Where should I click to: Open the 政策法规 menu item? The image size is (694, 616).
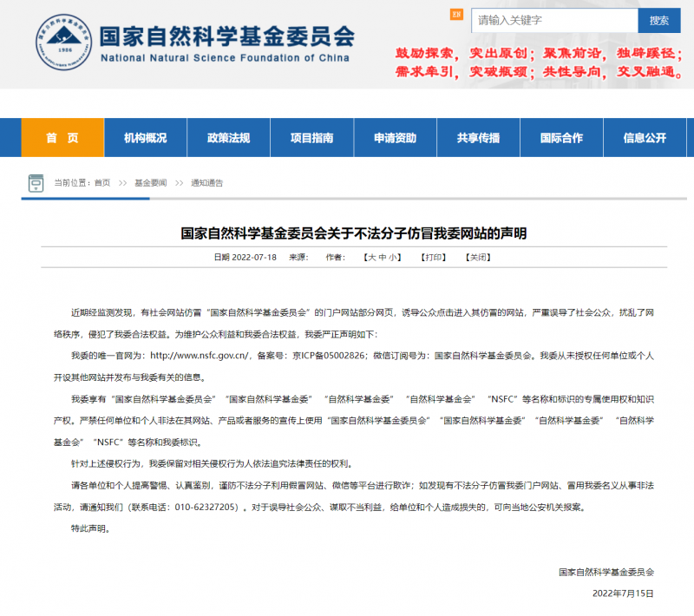coord(229,138)
